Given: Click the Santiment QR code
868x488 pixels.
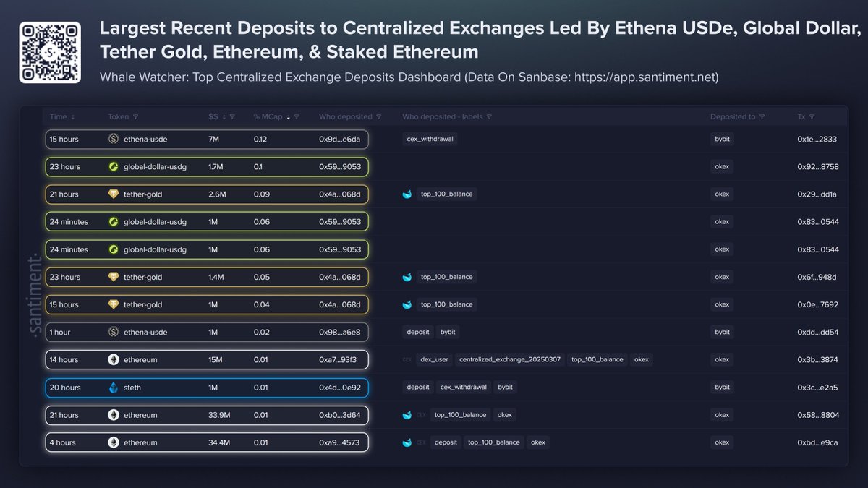Looking at the screenshot, I should (x=49, y=53).
